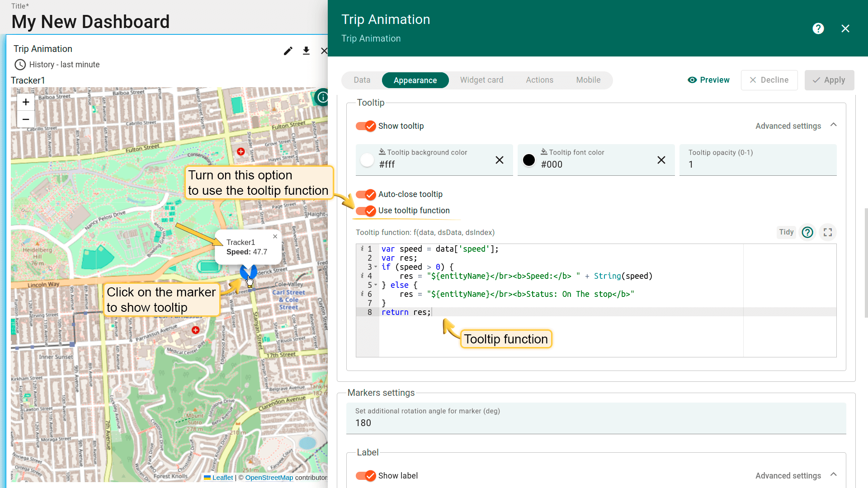Click the map zoom out button

point(26,119)
